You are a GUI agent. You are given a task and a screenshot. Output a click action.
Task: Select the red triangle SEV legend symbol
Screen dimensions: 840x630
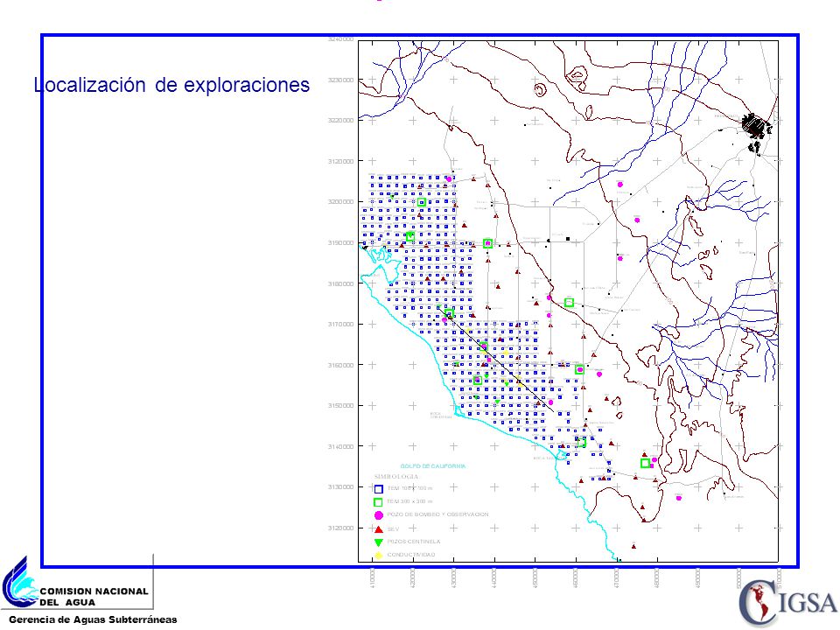(x=378, y=528)
